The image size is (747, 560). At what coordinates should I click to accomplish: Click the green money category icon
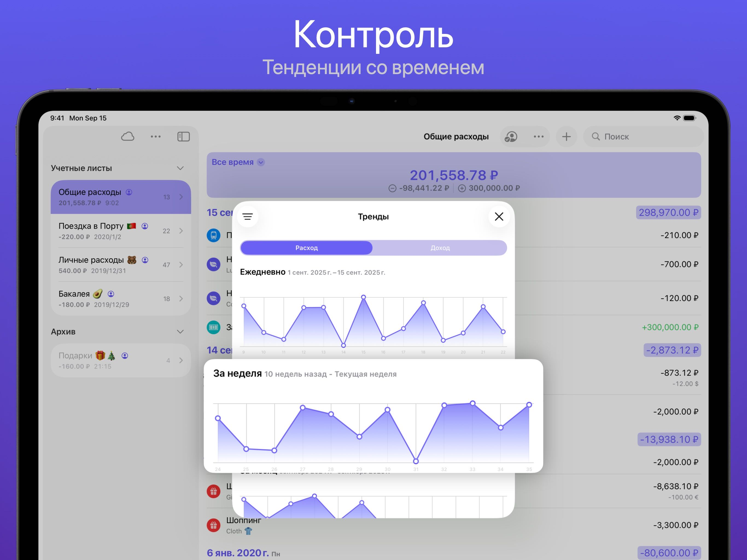tap(214, 328)
